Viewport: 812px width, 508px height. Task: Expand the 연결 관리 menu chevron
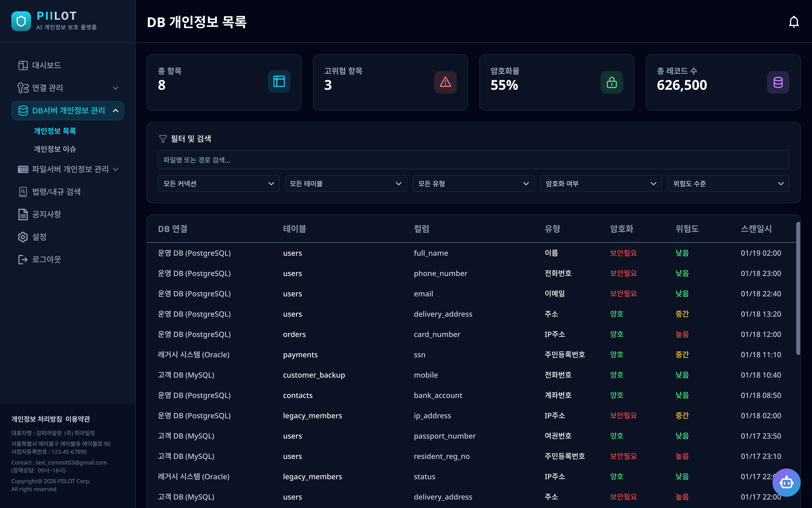click(115, 88)
